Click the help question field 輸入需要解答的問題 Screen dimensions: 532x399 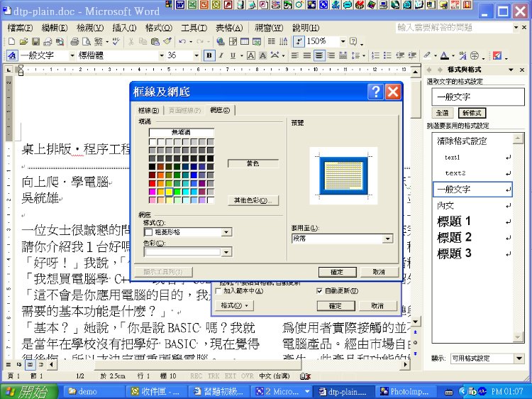pyautogui.click(x=454, y=28)
